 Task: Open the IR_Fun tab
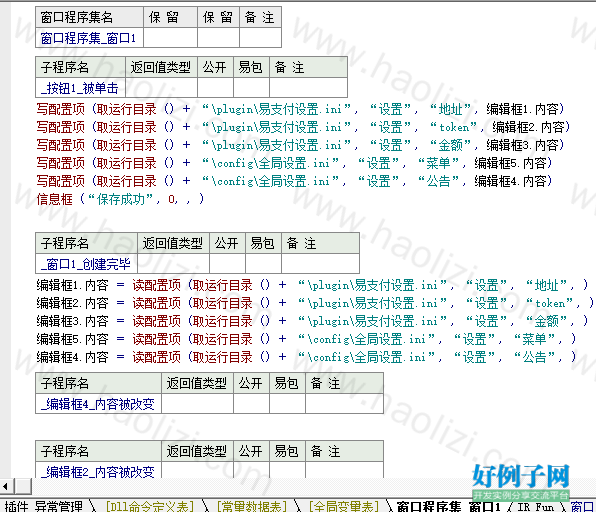pos(535,506)
